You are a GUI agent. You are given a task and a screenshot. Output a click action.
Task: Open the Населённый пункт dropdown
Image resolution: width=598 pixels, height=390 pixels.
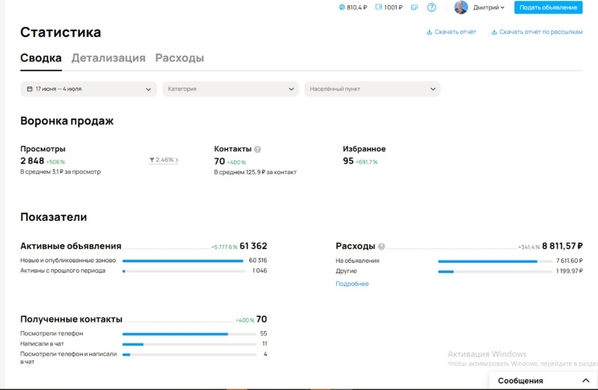point(372,89)
